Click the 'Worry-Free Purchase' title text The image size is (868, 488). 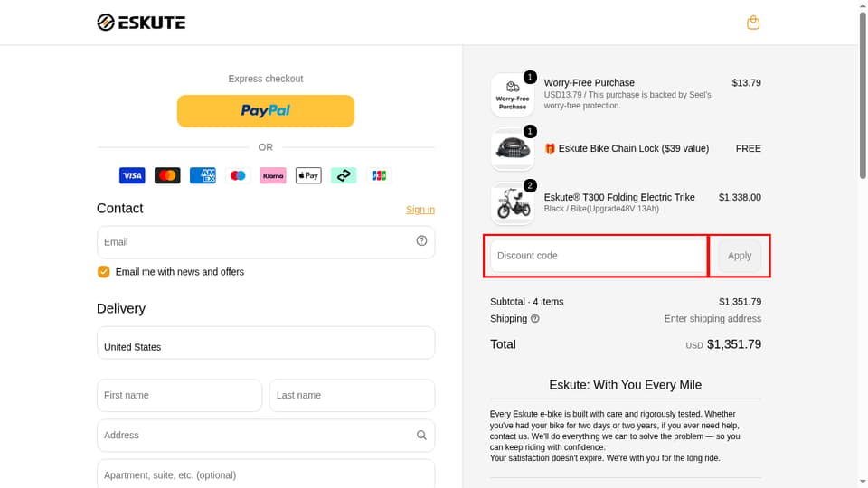[589, 82]
